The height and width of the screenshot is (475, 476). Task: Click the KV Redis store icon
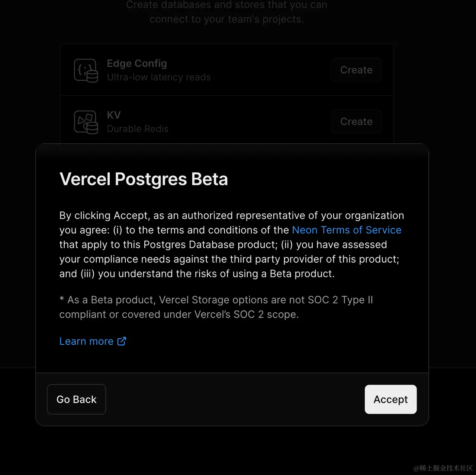tap(86, 122)
